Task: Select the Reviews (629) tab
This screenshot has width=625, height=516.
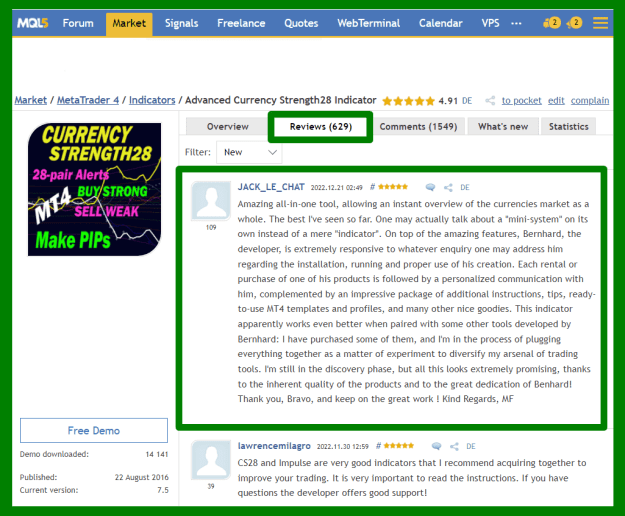Action: (320, 127)
